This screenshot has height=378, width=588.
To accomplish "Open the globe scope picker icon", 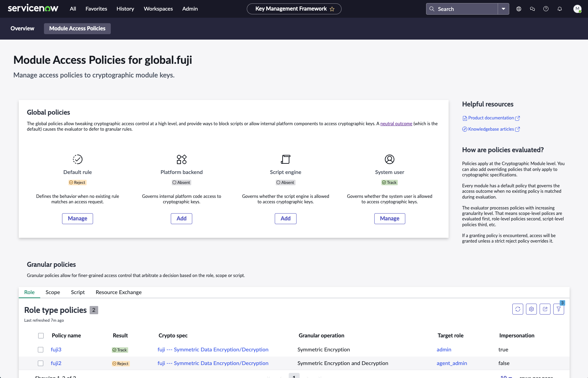I will pos(519,9).
